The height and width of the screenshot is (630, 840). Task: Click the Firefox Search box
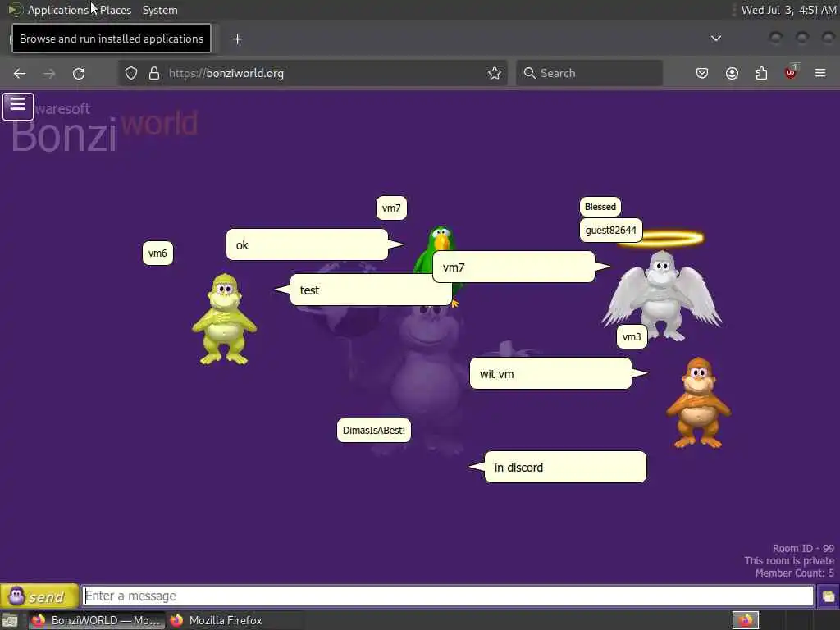pos(589,73)
